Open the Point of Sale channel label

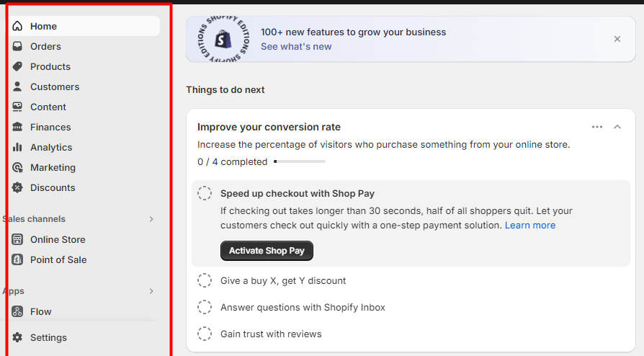58,259
